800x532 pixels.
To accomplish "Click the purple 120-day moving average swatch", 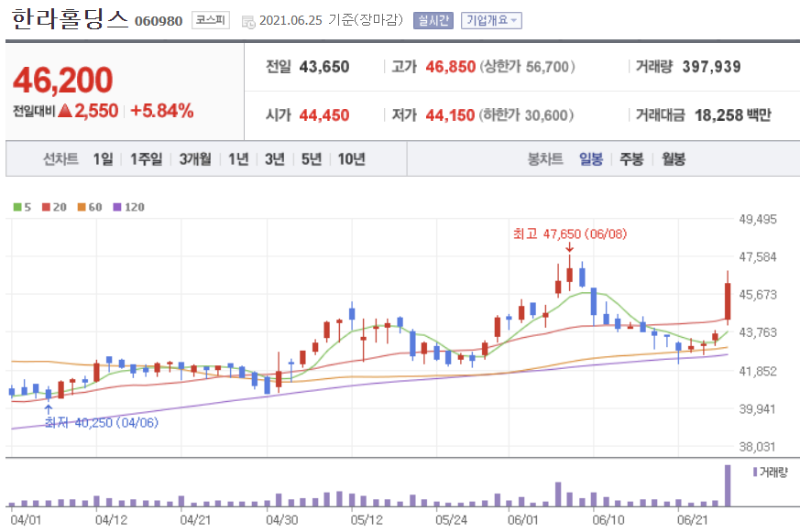I will [x=117, y=207].
